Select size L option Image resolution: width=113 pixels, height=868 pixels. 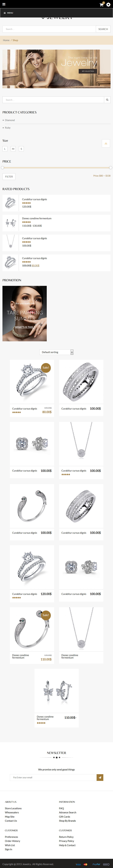pos(5,149)
